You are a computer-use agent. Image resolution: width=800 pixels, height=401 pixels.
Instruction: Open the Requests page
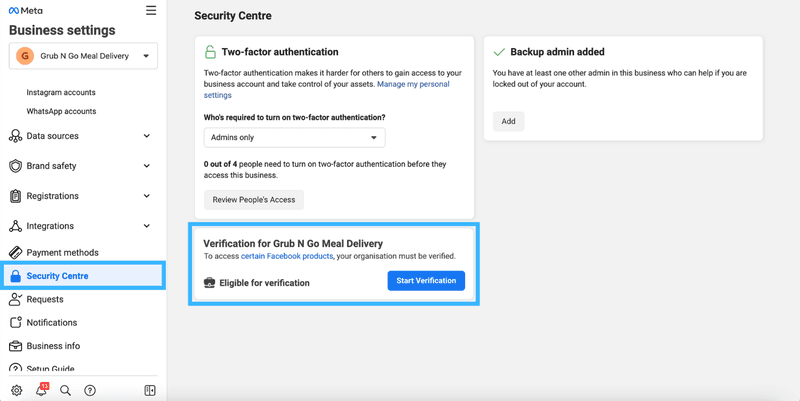(45, 299)
